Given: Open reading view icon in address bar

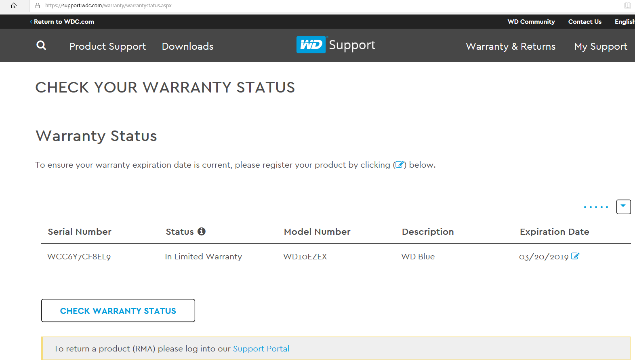Looking at the screenshot, I should pos(627,6).
